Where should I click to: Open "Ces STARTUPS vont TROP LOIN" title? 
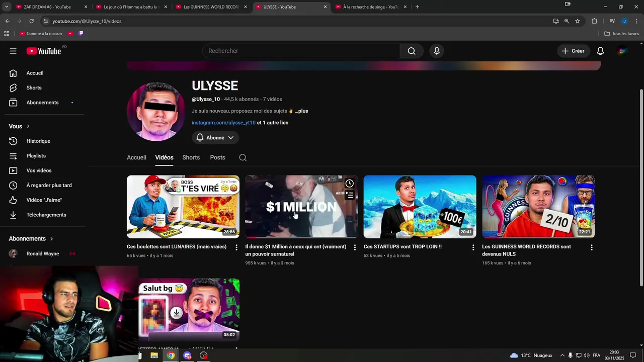[x=403, y=247]
